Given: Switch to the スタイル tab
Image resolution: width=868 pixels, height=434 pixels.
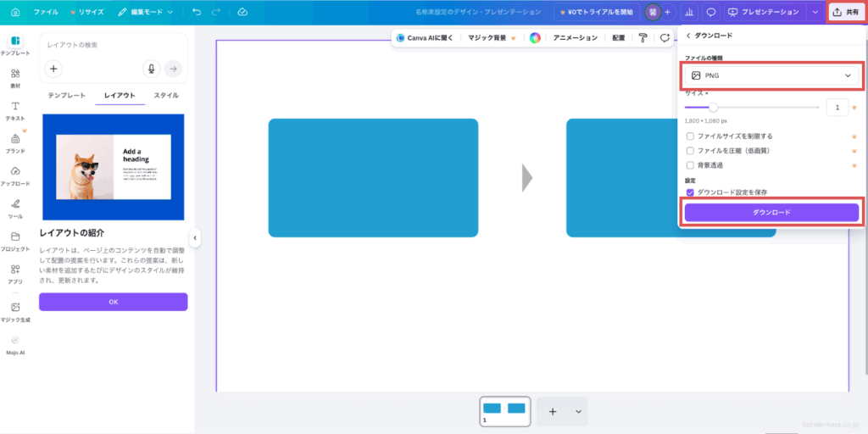Looking at the screenshot, I should point(166,96).
